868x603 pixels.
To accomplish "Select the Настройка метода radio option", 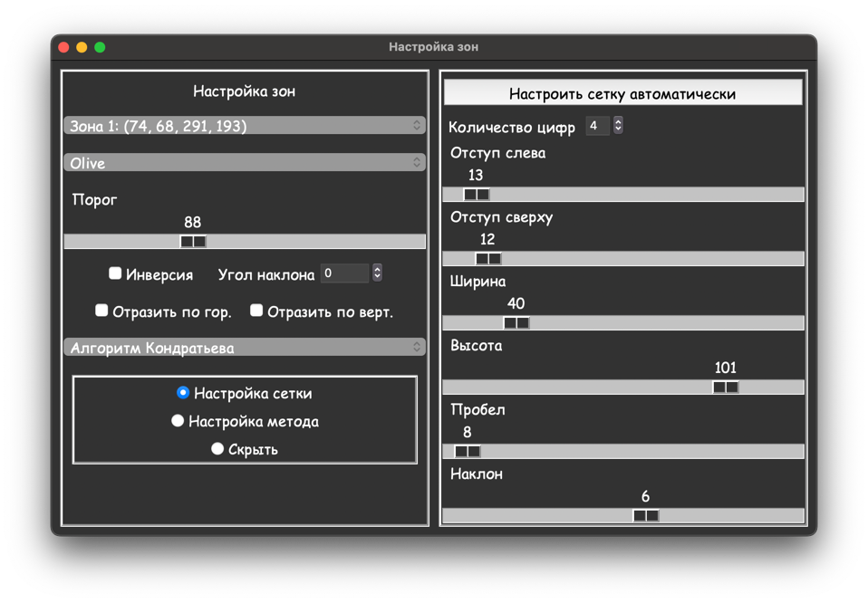I will [178, 421].
